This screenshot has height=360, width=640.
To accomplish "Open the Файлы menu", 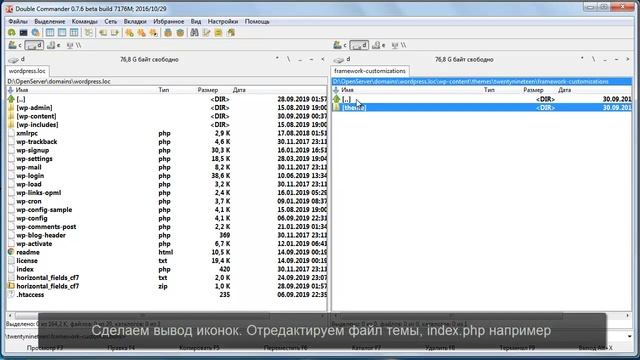I will pyautogui.click(x=18, y=21).
